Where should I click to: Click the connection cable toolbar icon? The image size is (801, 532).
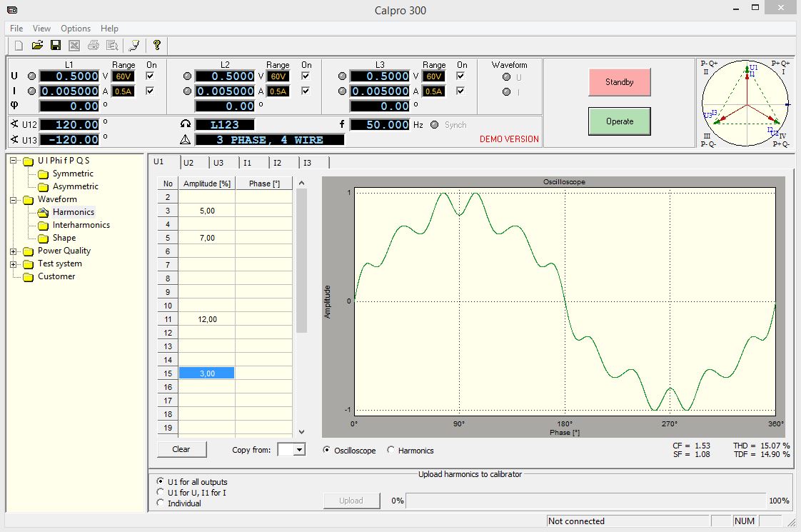pyautogui.click(x=134, y=46)
